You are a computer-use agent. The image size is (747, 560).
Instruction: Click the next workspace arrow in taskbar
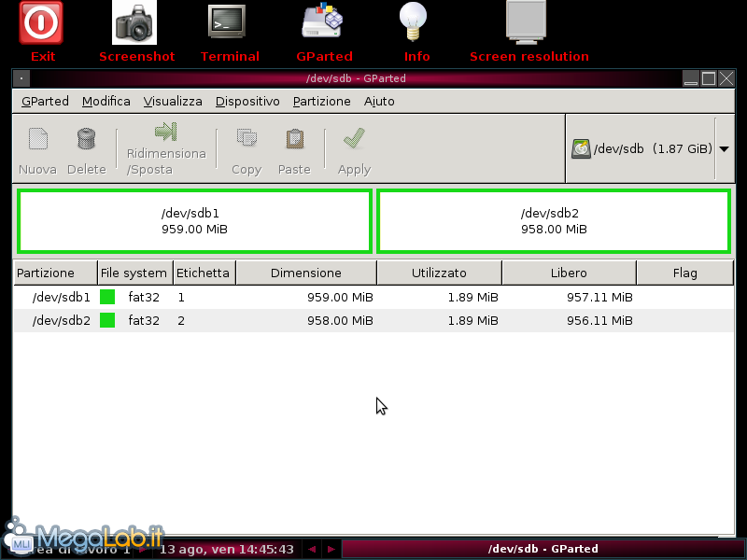coord(331,549)
